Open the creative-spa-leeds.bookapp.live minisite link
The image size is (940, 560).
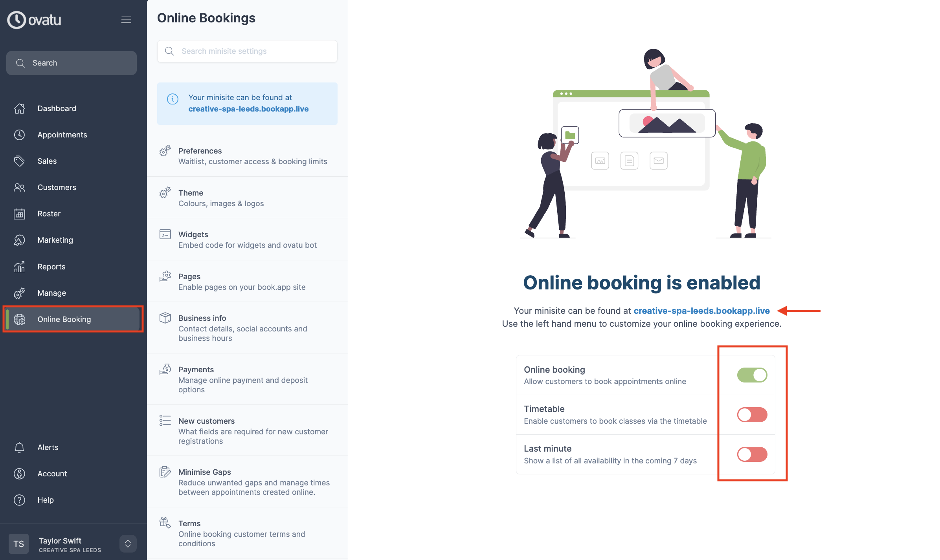[x=701, y=310]
